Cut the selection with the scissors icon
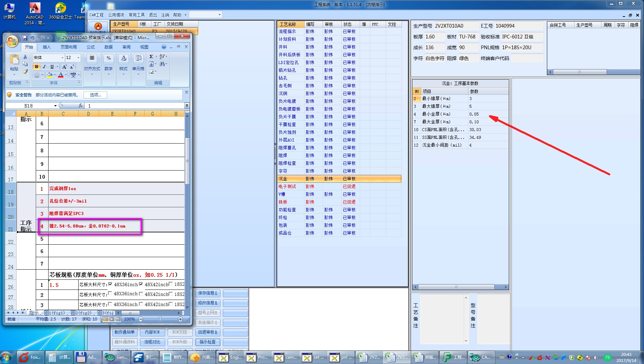 [25, 57]
